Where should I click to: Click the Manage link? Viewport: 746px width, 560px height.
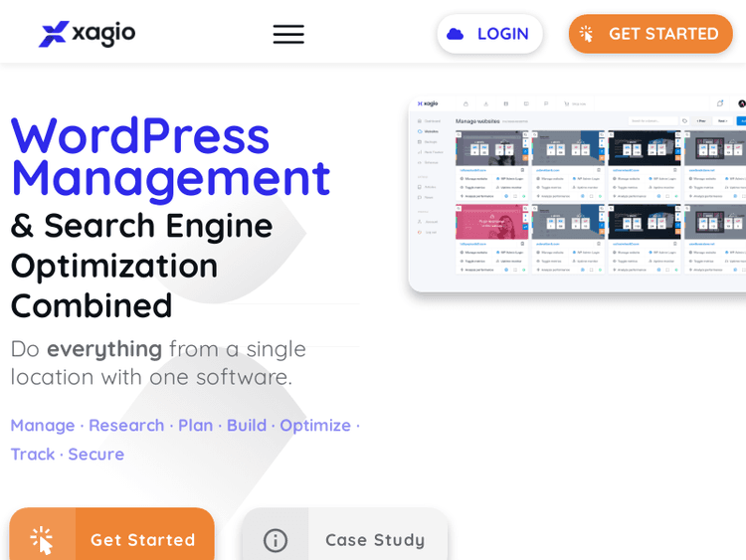pos(42,425)
